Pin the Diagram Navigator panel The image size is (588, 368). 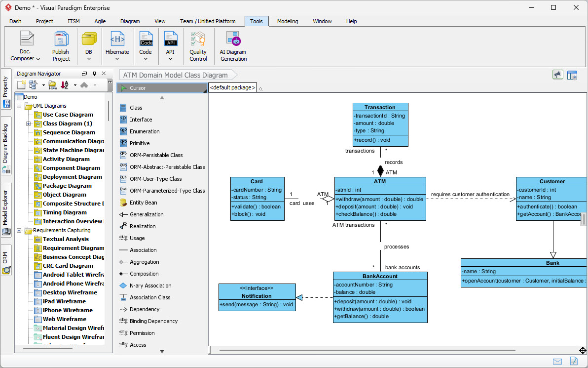coord(95,74)
